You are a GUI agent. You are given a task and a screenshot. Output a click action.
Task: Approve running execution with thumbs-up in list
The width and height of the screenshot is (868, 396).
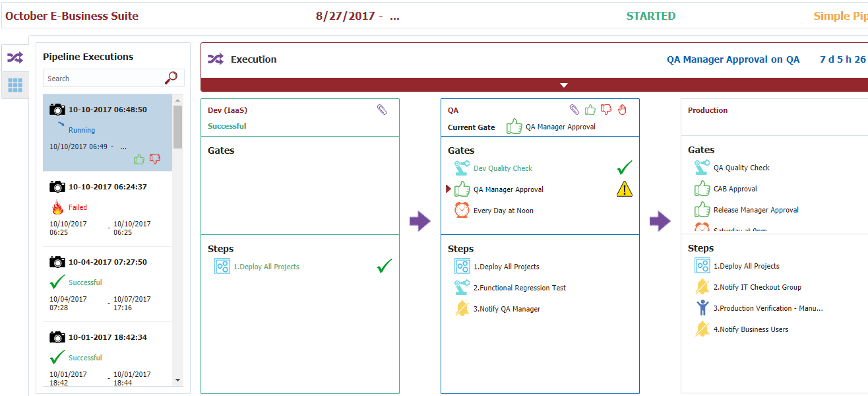139,159
